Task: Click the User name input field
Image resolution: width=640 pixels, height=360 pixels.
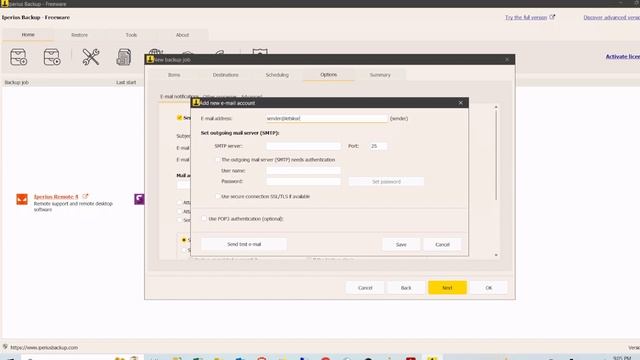Action: (x=303, y=171)
